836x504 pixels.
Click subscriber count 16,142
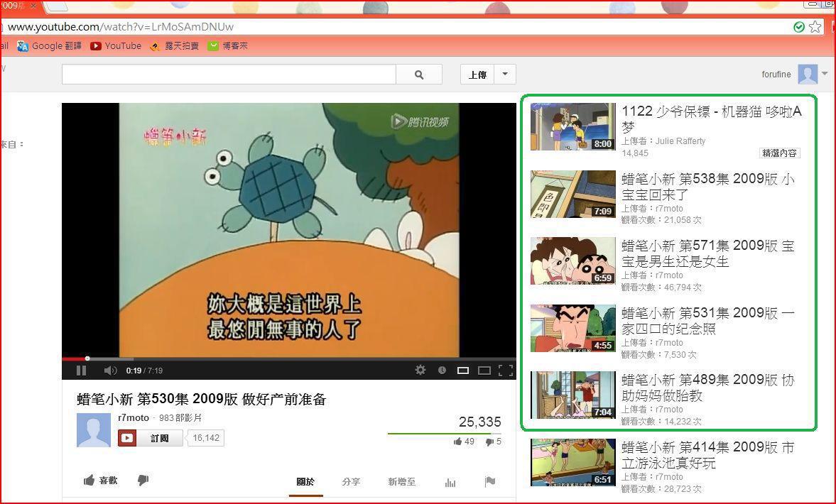point(206,438)
